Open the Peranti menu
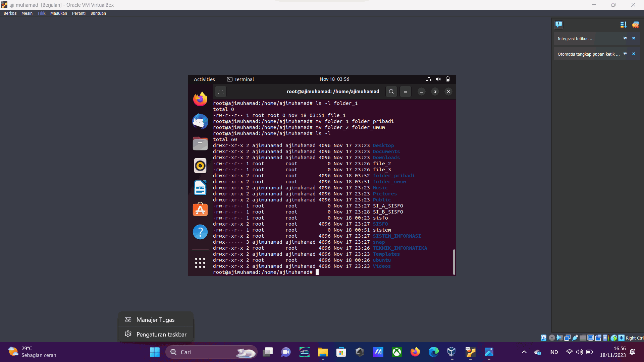 click(79, 13)
